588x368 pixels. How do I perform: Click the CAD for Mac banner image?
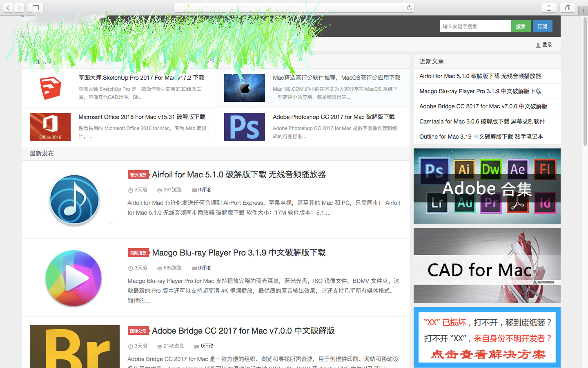point(487,265)
